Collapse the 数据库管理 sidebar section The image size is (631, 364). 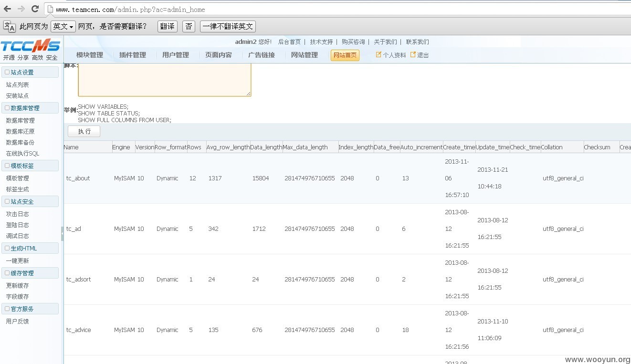(x=30, y=108)
